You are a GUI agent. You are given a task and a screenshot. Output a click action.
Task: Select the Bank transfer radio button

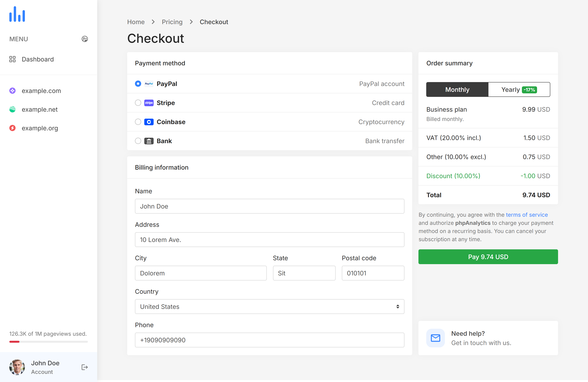click(x=138, y=141)
